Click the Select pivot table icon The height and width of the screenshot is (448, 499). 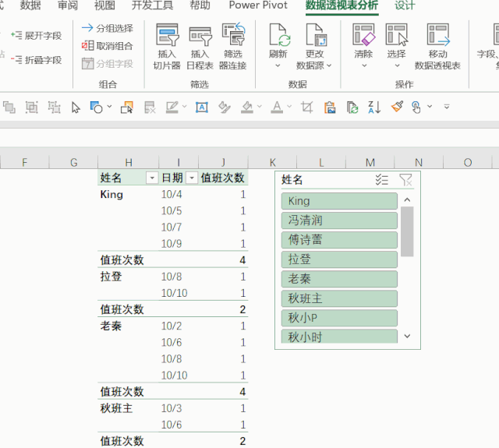[397, 35]
